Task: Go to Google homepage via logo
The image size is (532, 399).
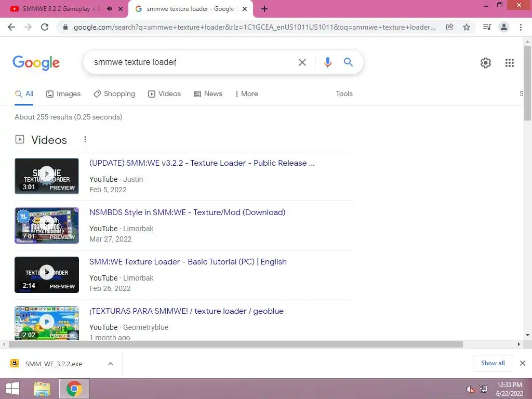Action: (x=36, y=63)
